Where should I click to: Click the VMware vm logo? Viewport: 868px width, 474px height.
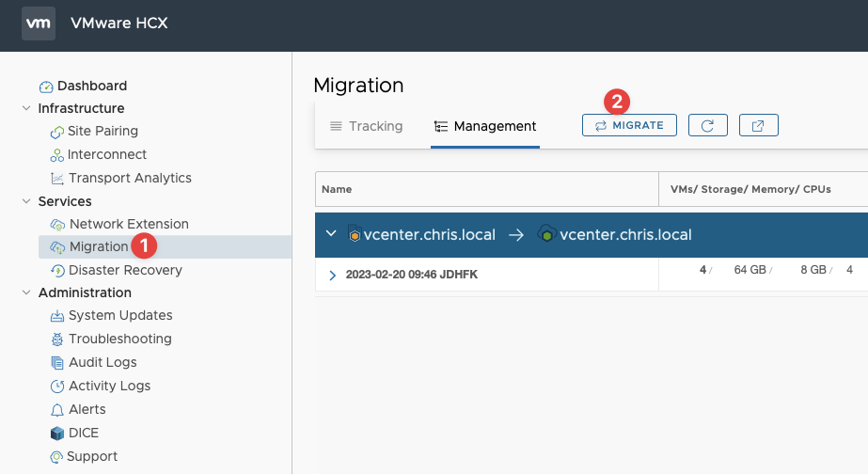pos(39,24)
